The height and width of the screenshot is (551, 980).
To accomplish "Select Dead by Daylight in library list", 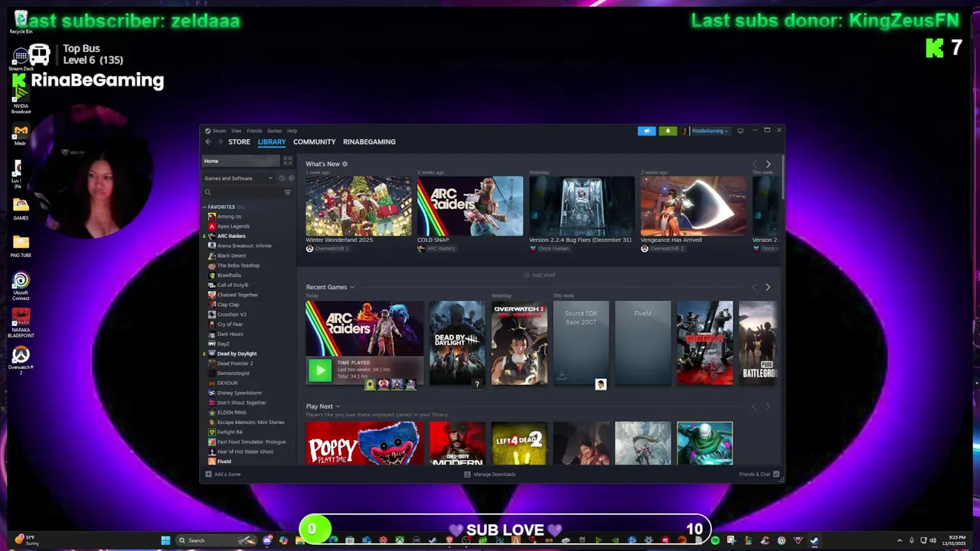I will pyautogui.click(x=237, y=354).
